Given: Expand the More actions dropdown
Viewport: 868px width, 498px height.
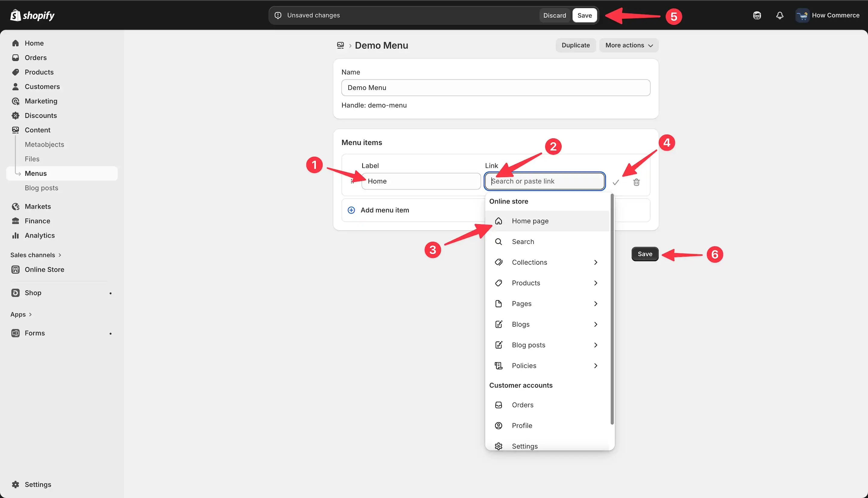Looking at the screenshot, I should pos(629,45).
